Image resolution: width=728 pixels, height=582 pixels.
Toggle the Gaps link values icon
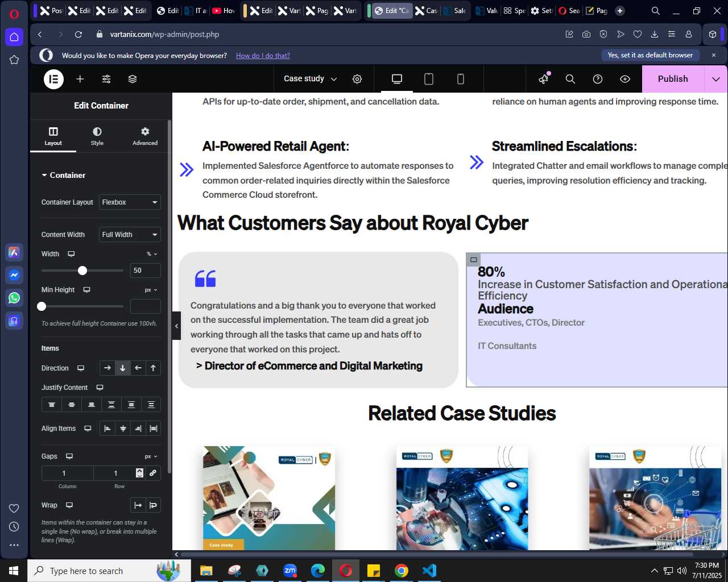coord(153,473)
